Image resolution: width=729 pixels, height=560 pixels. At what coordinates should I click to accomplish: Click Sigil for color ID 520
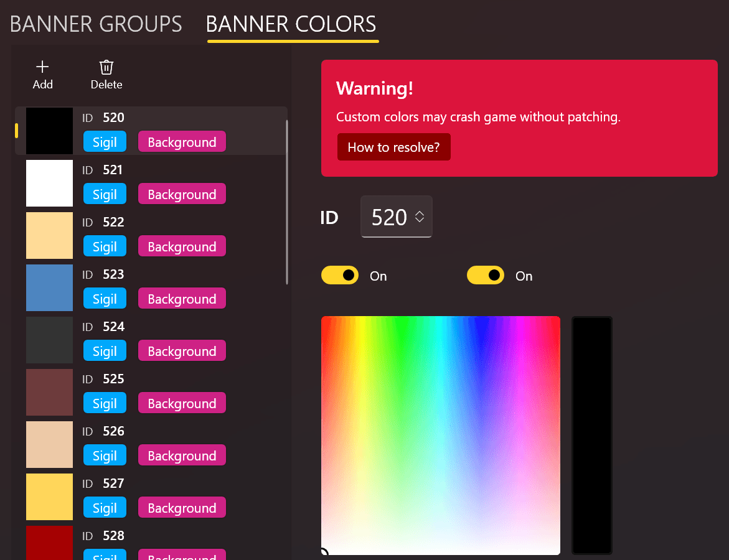pos(105,141)
